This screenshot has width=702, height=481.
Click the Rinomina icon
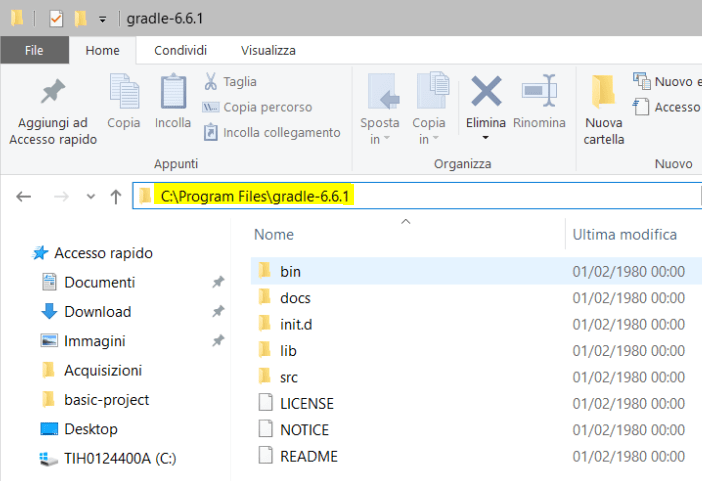click(x=539, y=91)
